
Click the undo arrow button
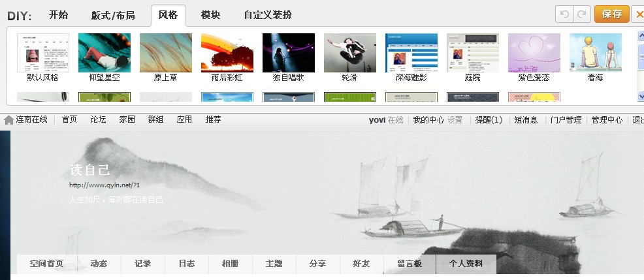click(x=564, y=14)
